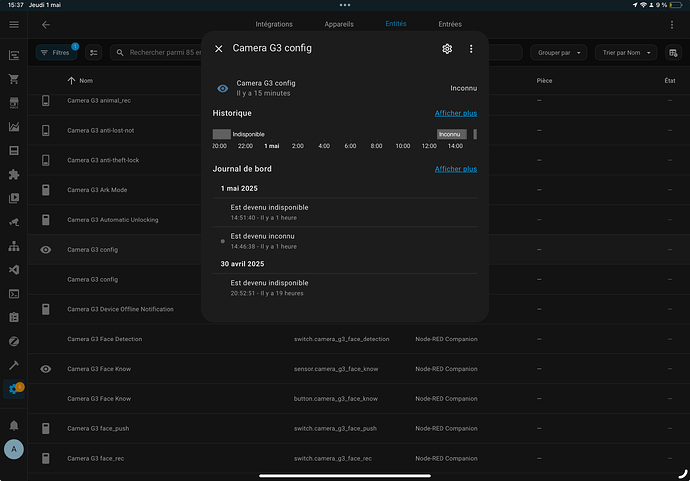Click the 14:51:40 Est devenu indisponible entry
Screen dimensions: 690x481
point(345,212)
